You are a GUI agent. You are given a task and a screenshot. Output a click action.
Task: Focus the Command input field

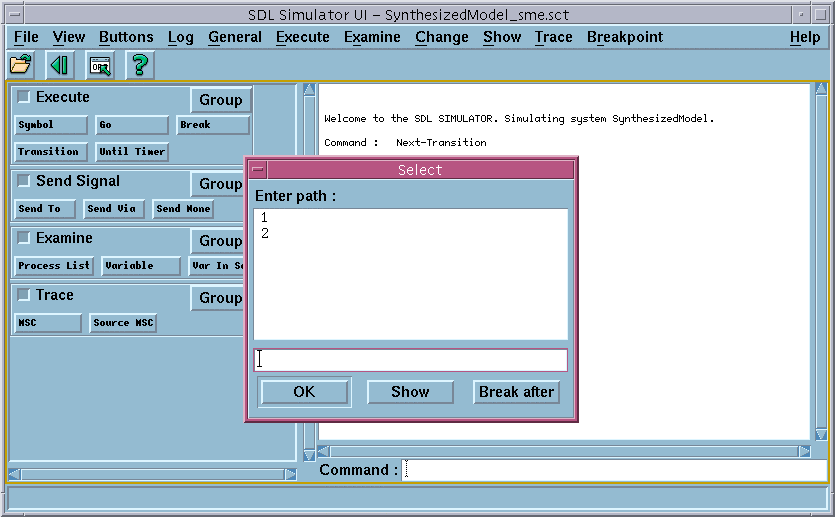[614, 470]
